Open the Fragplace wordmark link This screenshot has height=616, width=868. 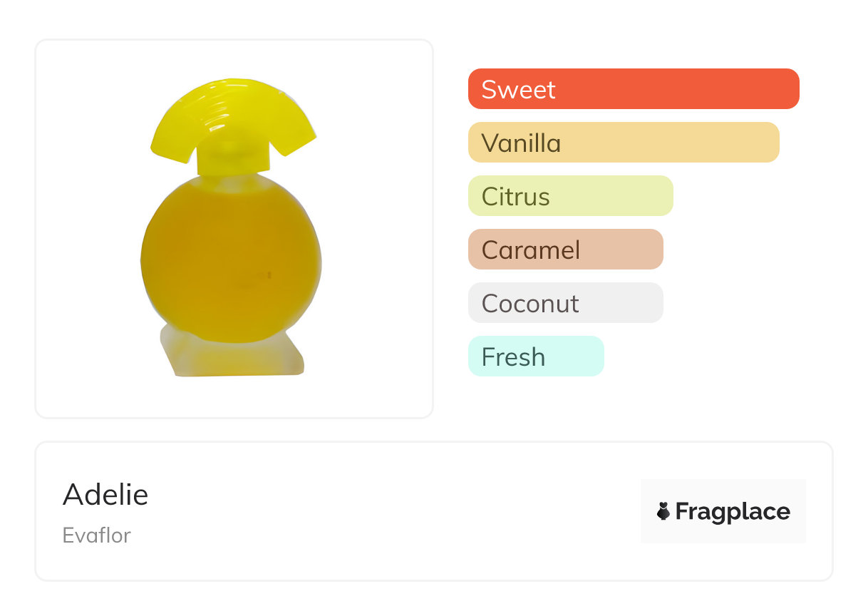click(x=733, y=512)
